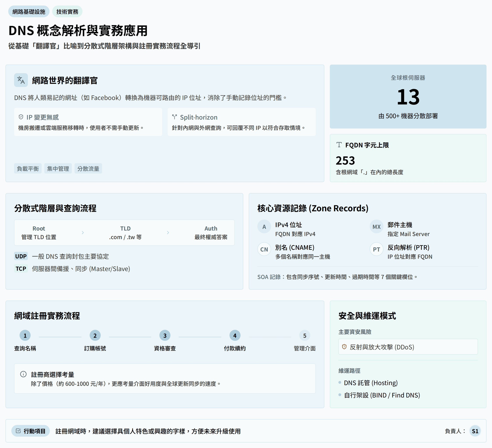Image resolution: width=492 pixels, height=448 pixels.
Task: Click the chevron between Root and TLD
Action: tap(83, 233)
